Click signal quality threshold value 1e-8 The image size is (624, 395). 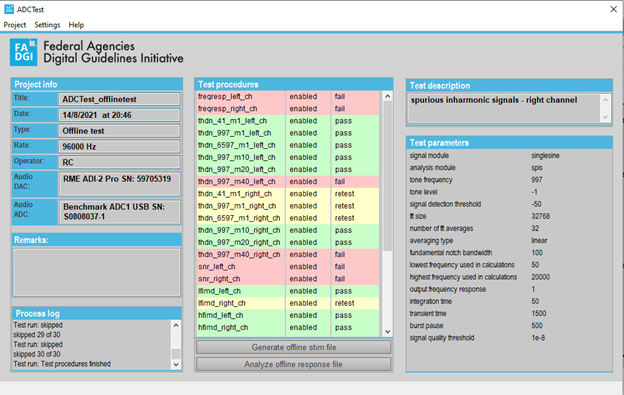[x=538, y=338]
